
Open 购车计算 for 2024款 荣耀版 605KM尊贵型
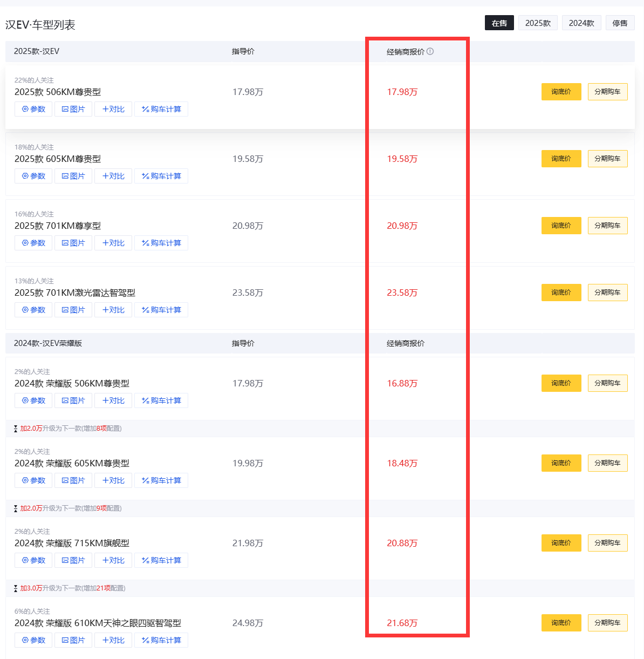161,480
